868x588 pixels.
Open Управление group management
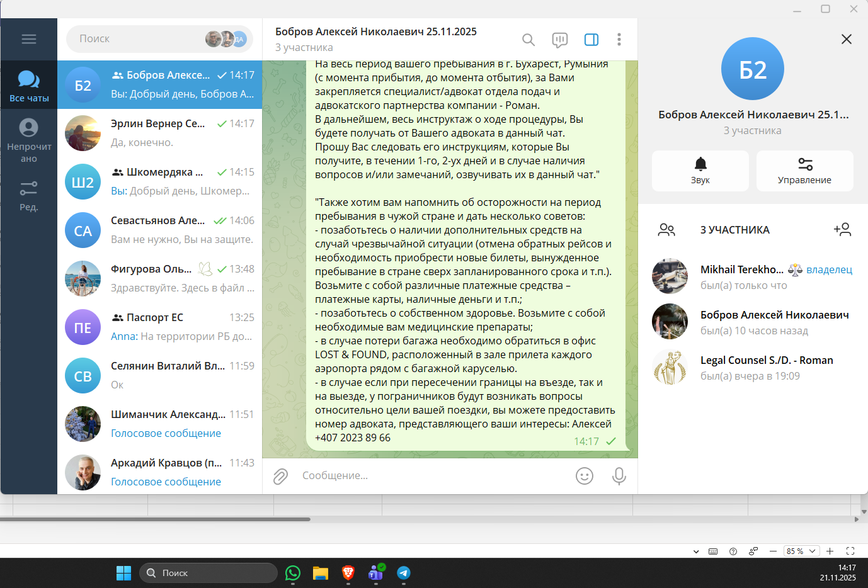(x=805, y=171)
